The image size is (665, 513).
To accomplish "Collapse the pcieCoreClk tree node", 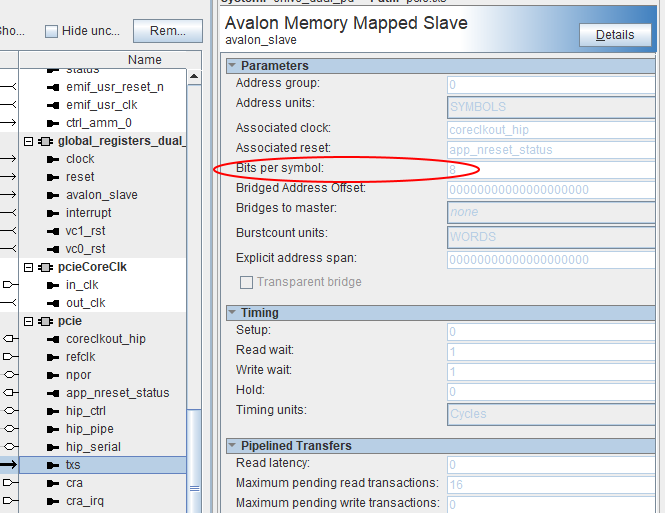I will 28,268.
